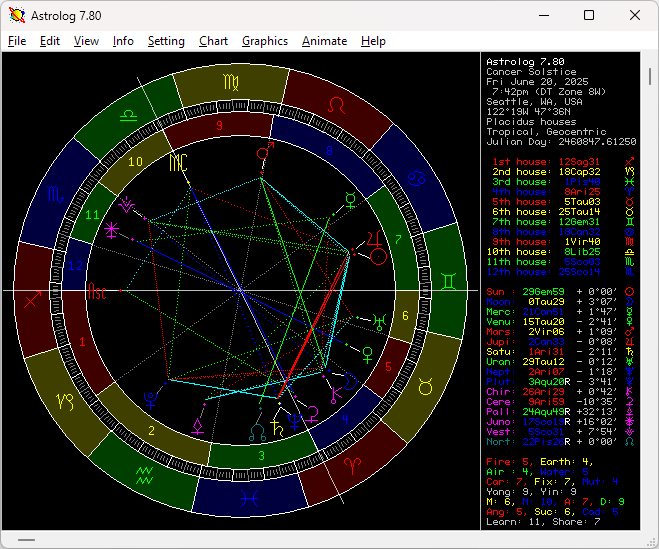Select the Taurus glyph on the zodiac ring
659x549 pixels.
pyautogui.click(x=426, y=384)
